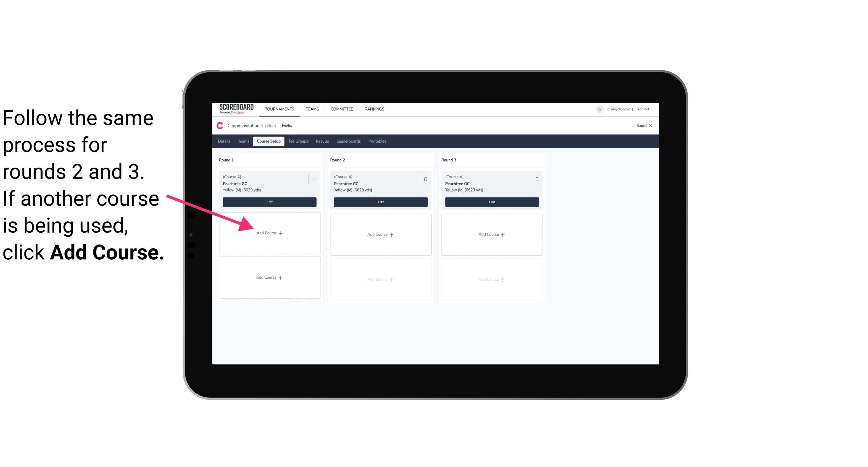This screenshot has width=868, height=467.
Task: Click the Course Setup tab
Action: coord(268,142)
